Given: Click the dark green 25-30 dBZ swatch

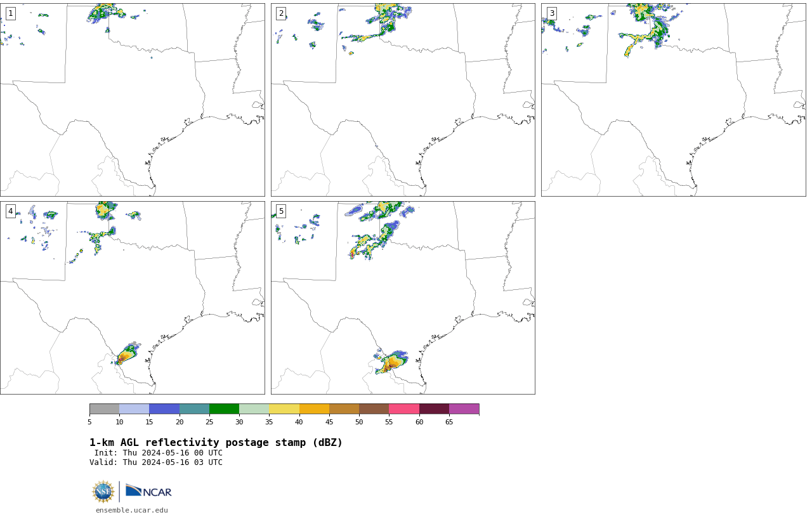Looking at the screenshot, I should pos(224,409).
